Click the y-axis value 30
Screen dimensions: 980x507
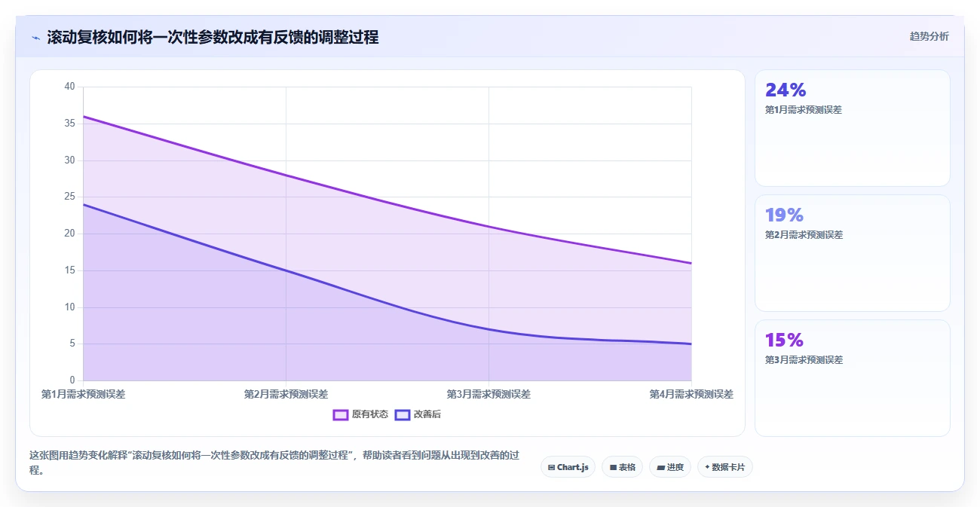pos(70,160)
